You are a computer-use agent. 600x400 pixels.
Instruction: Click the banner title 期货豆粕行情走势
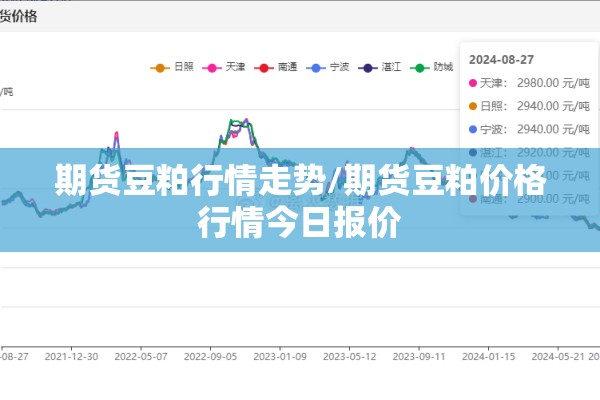click(191, 181)
